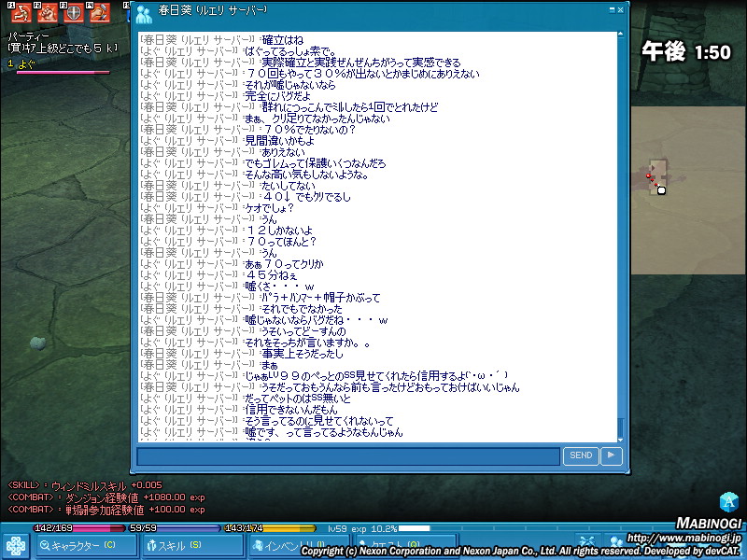Activate the F3 shield skill hotkey icon
The image size is (747, 560).
(x=74, y=13)
